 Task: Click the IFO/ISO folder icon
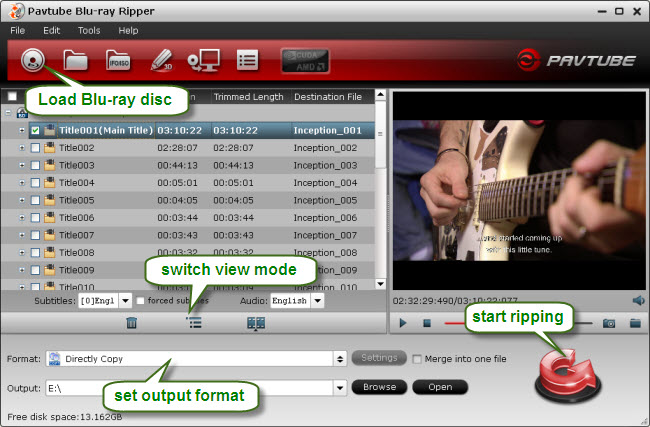(118, 61)
